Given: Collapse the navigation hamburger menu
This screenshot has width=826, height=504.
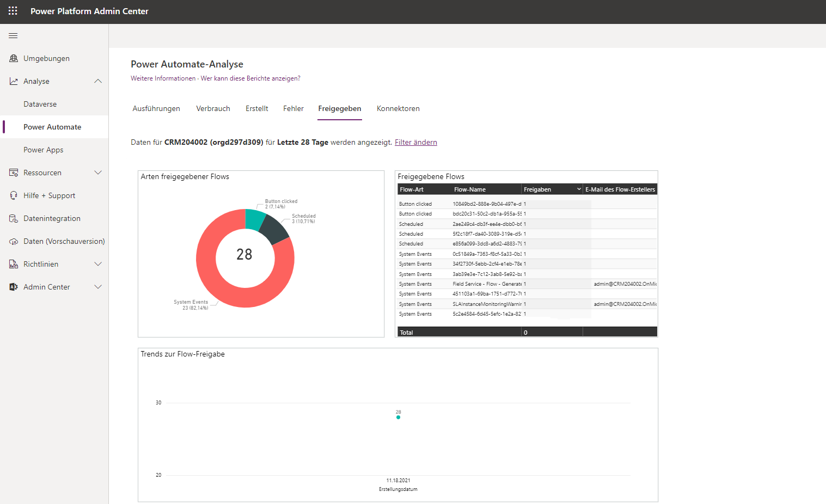Looking at the screenshot, I should pyautogui.click(x=13, y=36).
